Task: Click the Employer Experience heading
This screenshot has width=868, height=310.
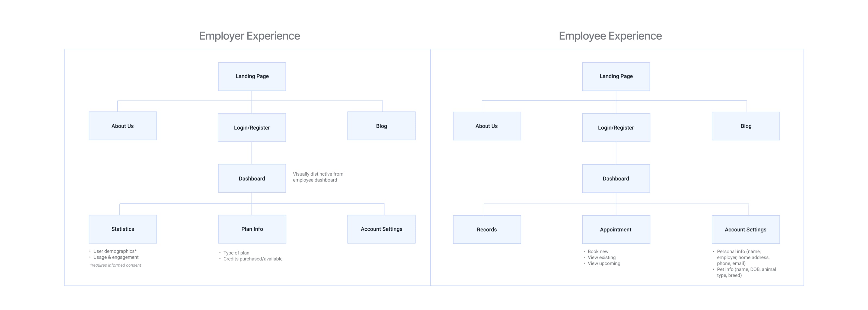Action: click(249, 36)
